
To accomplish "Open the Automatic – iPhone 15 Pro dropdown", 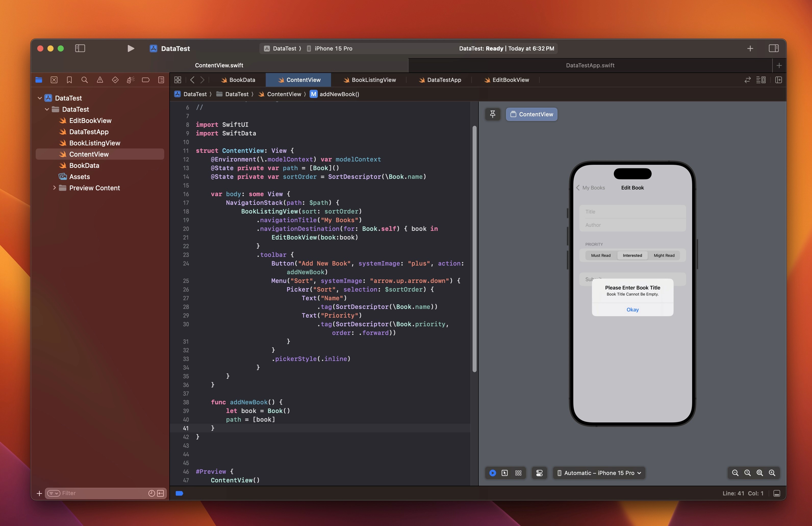I will (599, 473).
